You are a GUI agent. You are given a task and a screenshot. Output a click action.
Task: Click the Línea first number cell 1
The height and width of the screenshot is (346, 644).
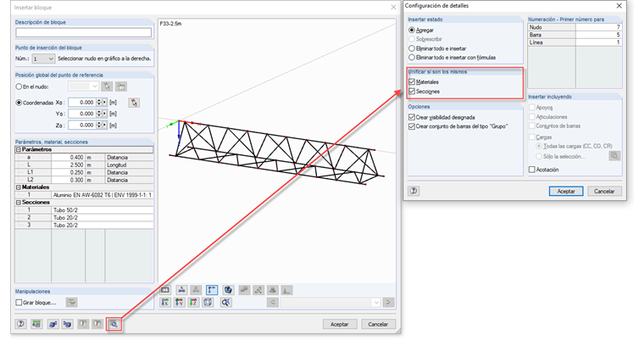(x=598, y=42)
